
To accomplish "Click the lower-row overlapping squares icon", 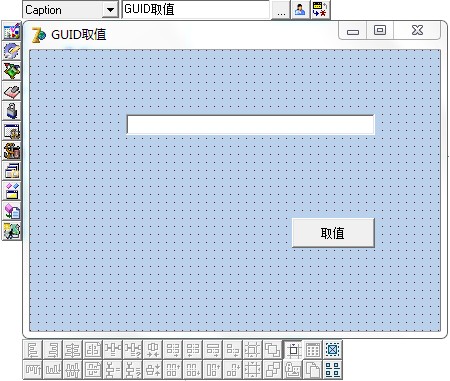I will [272, 370].
